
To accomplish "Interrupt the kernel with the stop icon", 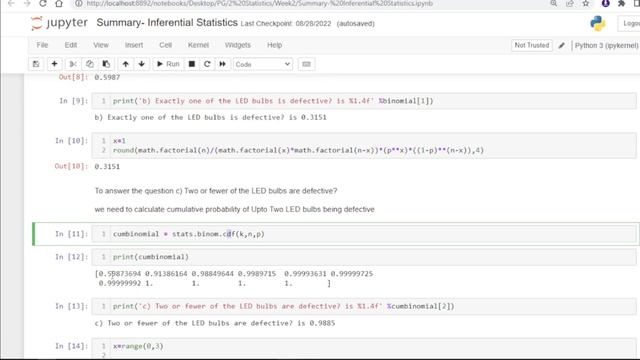I will coord(191,64).
